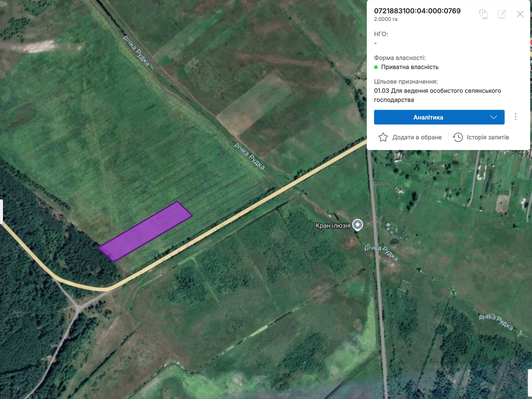Click the blue Аналітика button label
Image resolution: width=532 pixels, height=399 pixels.
click(428, 117)
